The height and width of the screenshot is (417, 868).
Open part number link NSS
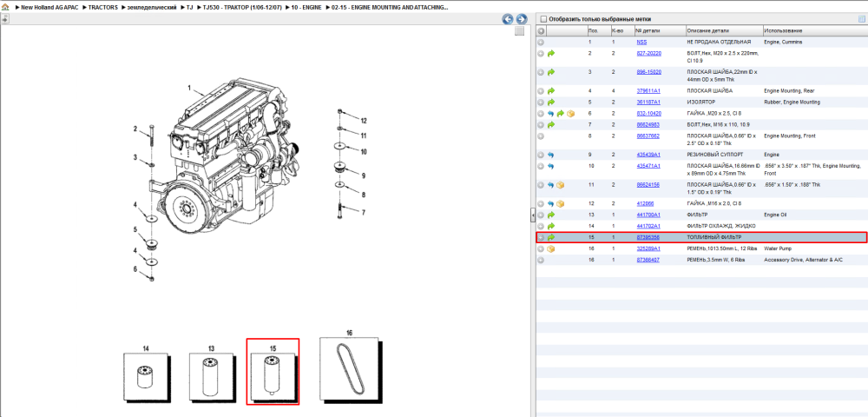[641, 42]
